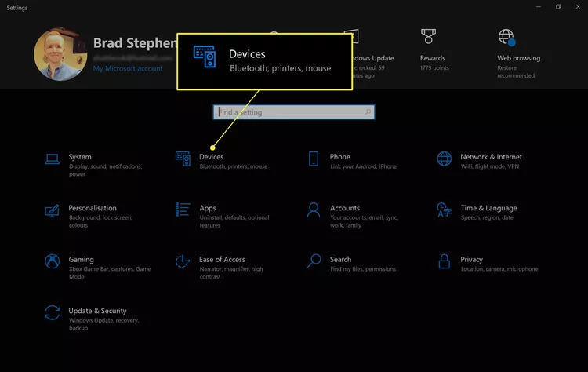Click 'Narrator, magnifier, high contrast' text
Screen dimensions: 588x372
[x=231, y=273]
